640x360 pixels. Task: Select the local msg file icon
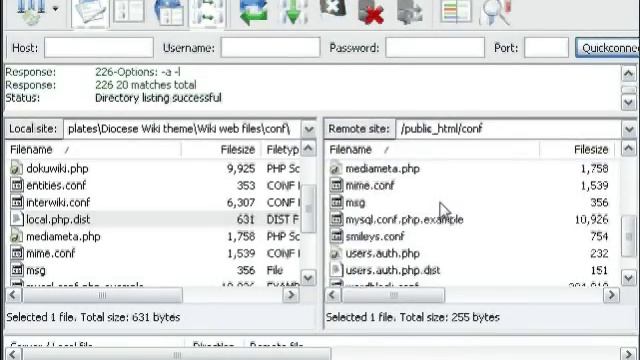tap(17, 270)
